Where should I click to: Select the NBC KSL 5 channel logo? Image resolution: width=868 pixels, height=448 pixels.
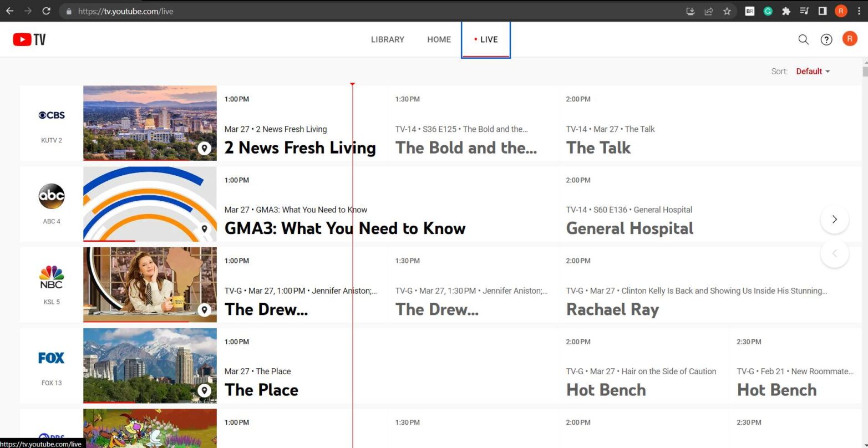[51, 276]
